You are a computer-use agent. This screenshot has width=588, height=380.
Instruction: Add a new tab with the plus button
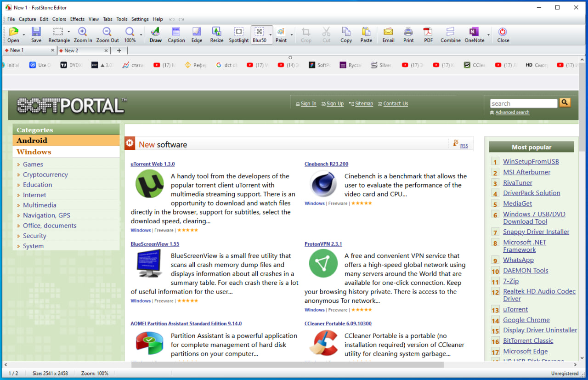[x=119, y=51]
